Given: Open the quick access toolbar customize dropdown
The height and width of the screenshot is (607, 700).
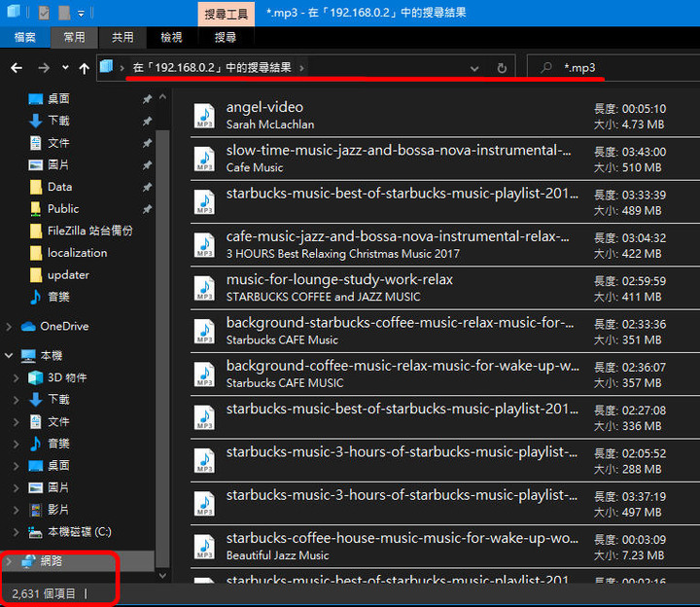Looking at the screenshot, I should click(x=81, y=14).
